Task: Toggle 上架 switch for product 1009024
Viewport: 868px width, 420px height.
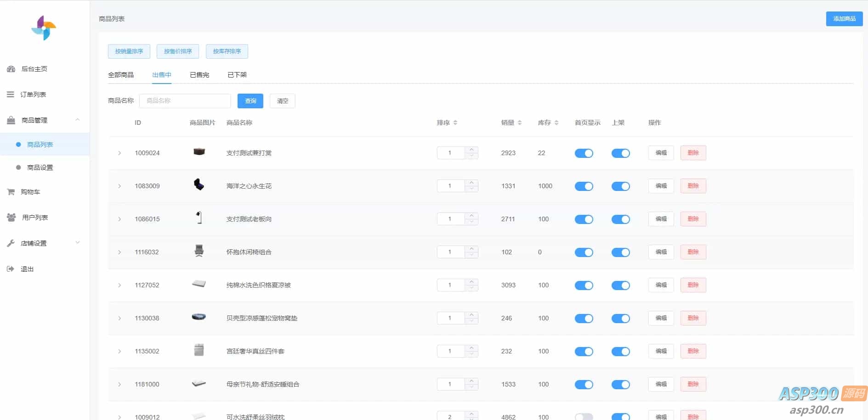Action: [x=621, y=153]
